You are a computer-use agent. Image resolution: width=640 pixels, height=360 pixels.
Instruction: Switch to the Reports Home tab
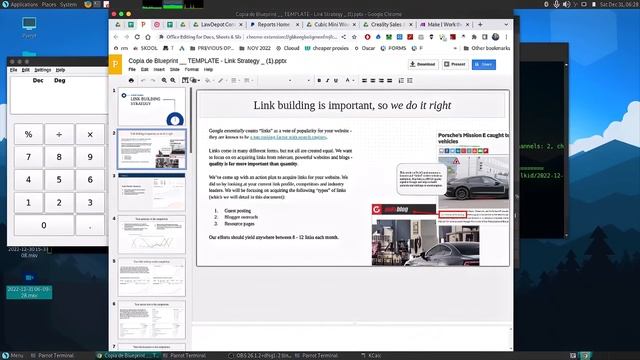(x=273, y=24)
